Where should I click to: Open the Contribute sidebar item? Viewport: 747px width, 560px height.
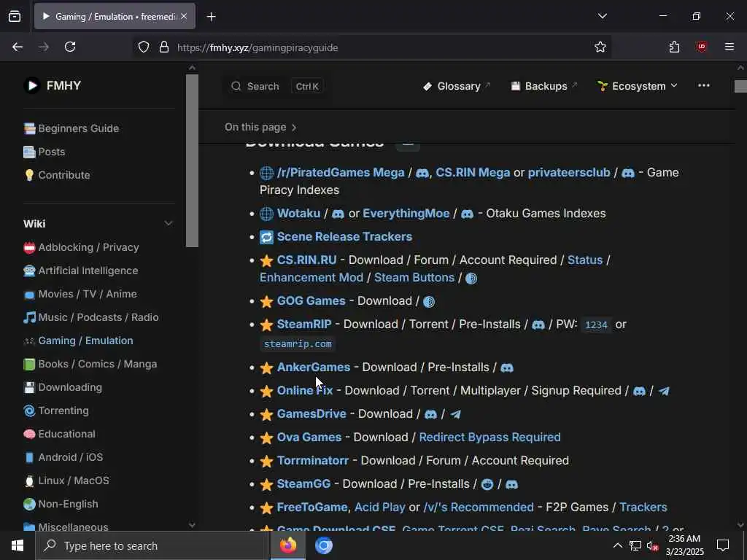pos(57,175)
